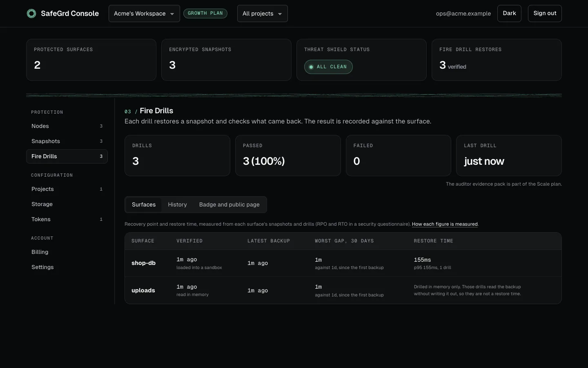Click the Verified column header

pos(189,241)
